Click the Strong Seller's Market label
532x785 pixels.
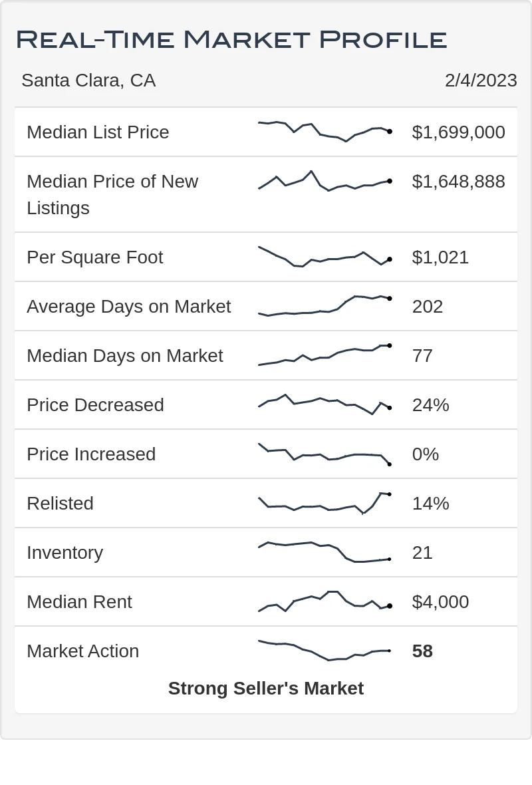(266, 689)
